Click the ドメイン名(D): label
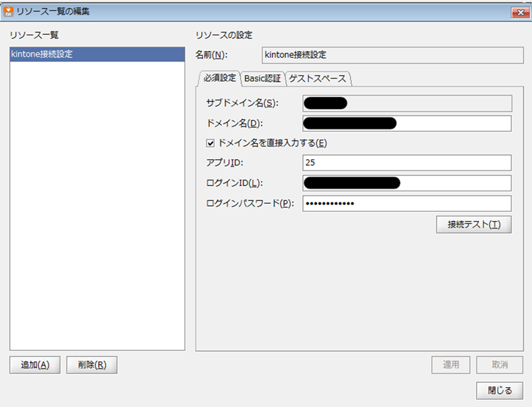This screenshot has height=407, width=532. click(234, 124)
